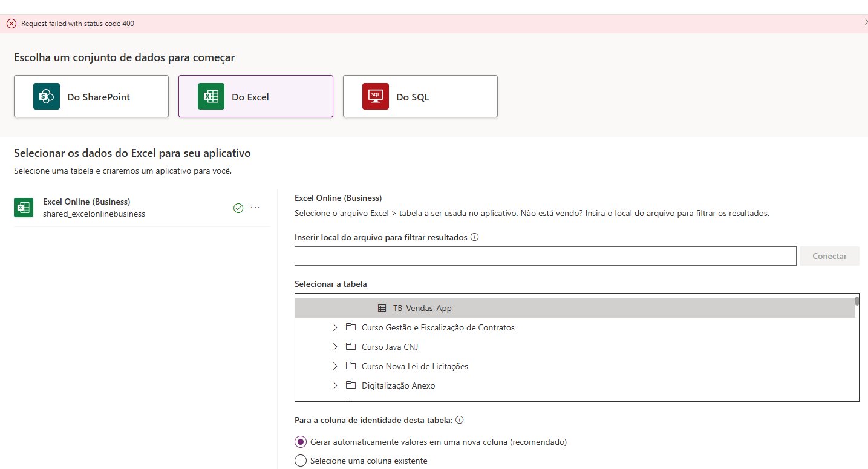Click the green Excel logo icon in the card

point(211,96)
